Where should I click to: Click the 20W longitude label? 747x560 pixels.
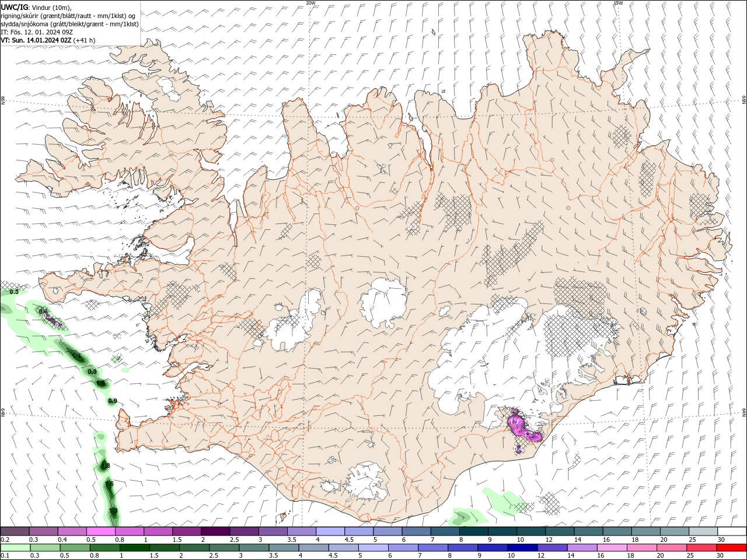click(x=310, y=3)
